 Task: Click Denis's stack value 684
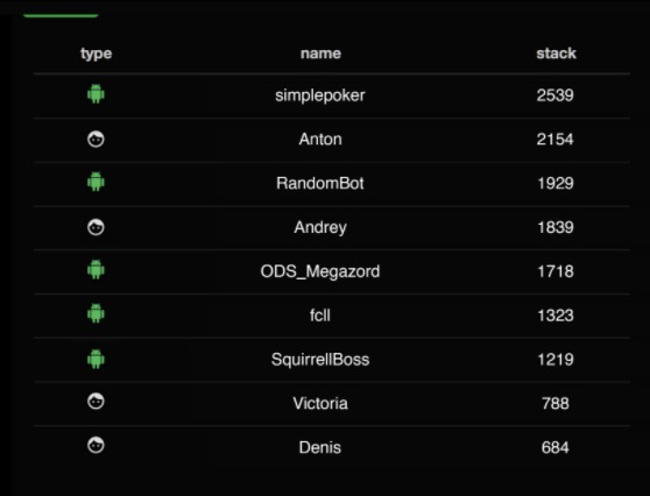pos(555,447)
